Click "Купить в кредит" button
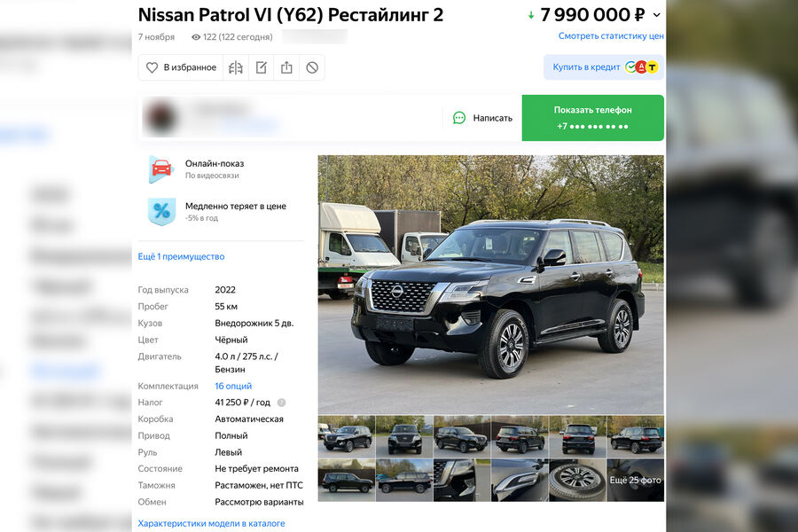 604,67
